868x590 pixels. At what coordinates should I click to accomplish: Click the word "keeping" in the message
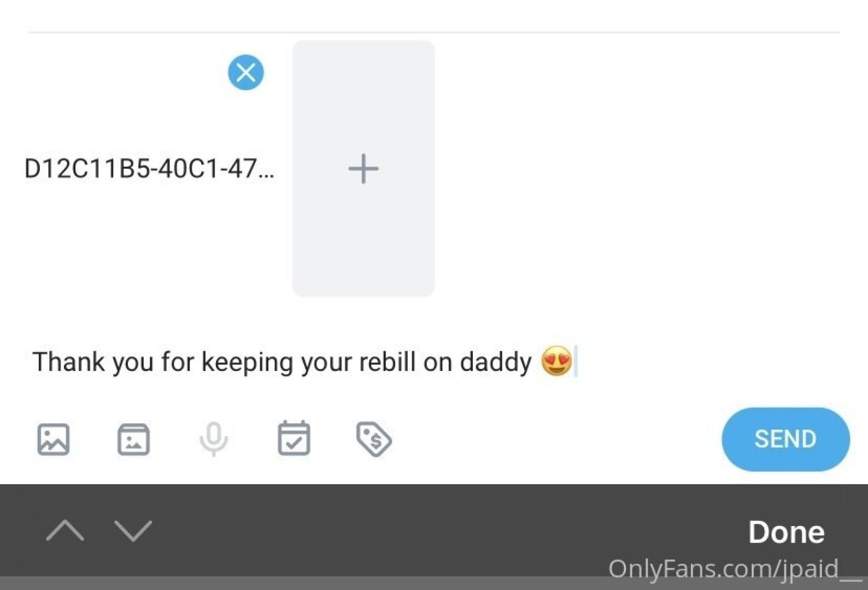click(248, 362)
